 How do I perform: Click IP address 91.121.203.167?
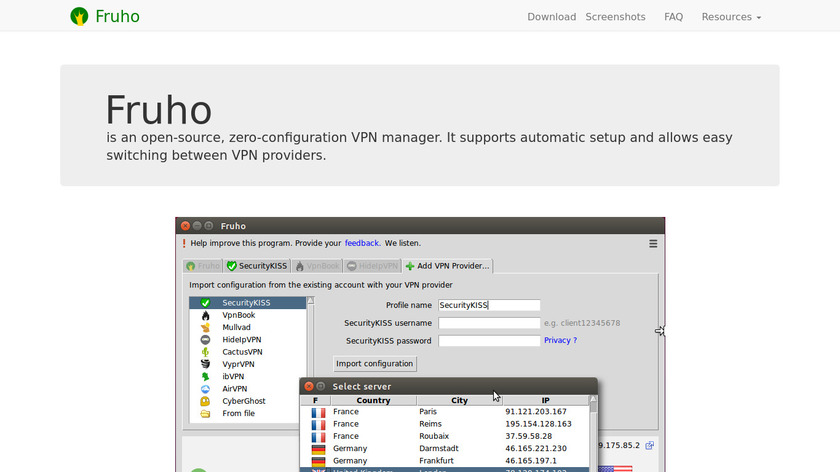[536, 412]
